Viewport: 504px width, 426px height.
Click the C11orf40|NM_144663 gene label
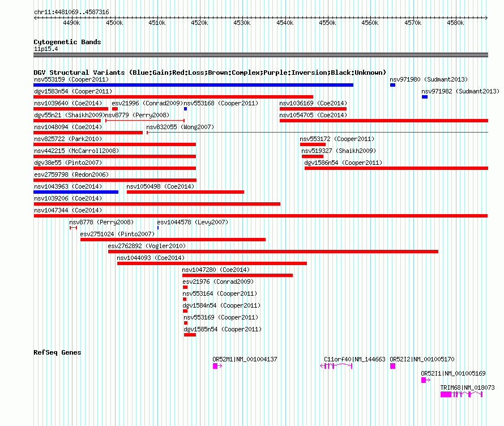click(354, 360)
